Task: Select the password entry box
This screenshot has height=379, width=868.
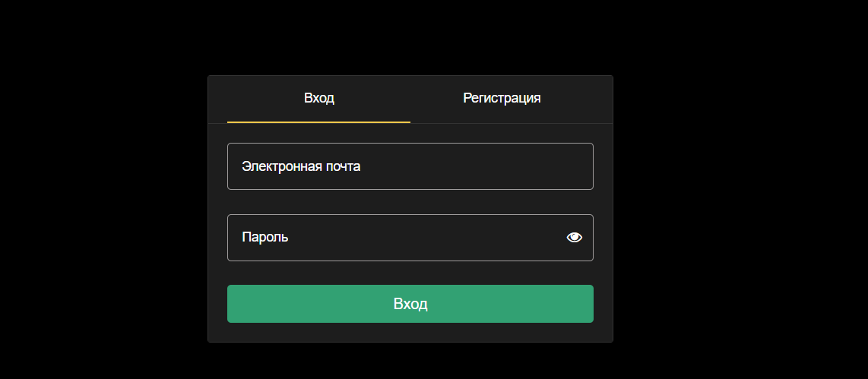Action: point(410,238)
